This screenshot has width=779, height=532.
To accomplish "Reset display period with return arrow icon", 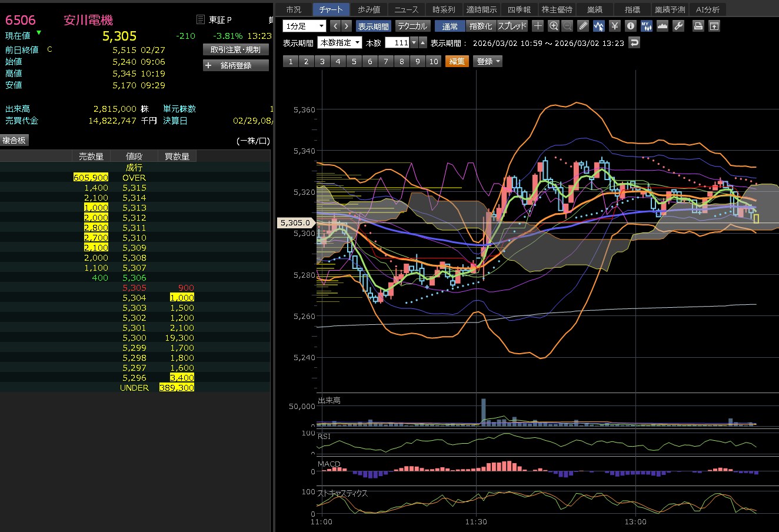I will pos(634,43).
